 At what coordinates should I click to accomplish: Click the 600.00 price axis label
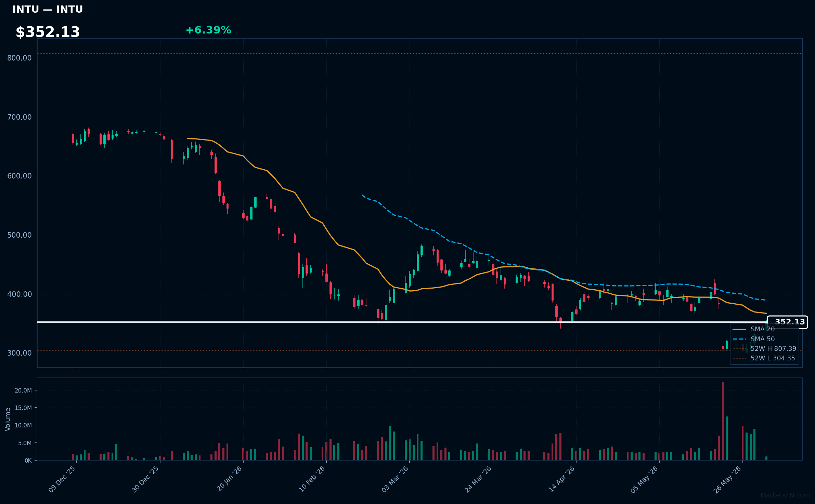pyautogui.click(x=20, y=176)
